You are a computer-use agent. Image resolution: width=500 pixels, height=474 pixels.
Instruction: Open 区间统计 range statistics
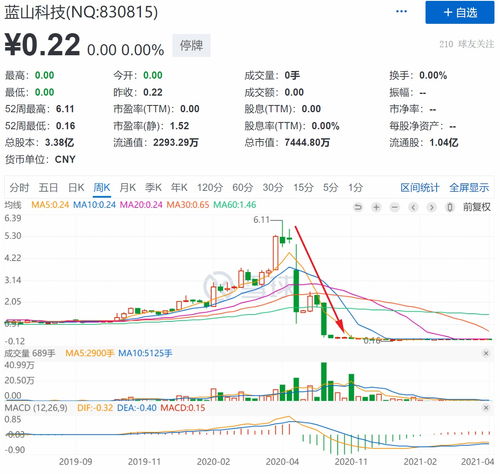(x=420, y=188)
